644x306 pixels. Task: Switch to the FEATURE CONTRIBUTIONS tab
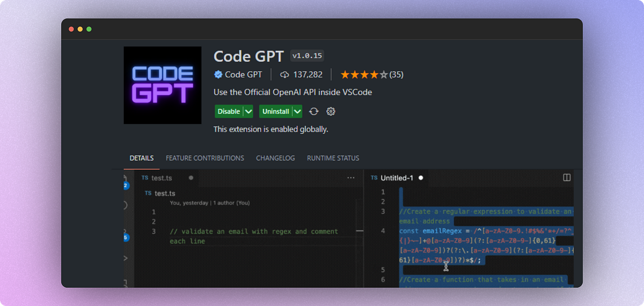pyautogui.click(x=205, y=158)
